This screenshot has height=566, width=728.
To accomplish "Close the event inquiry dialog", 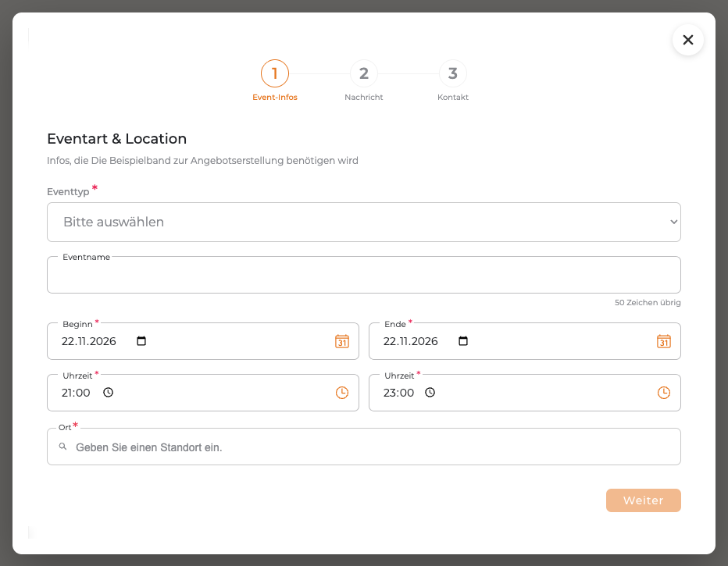I will (x=687, y=40).
